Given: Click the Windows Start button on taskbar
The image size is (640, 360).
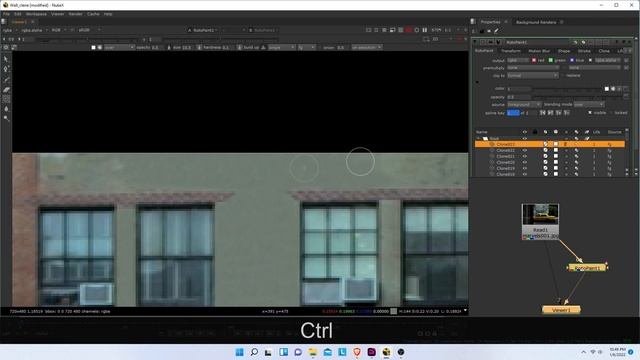Looking at the screenshot, I should click(240, 352).
